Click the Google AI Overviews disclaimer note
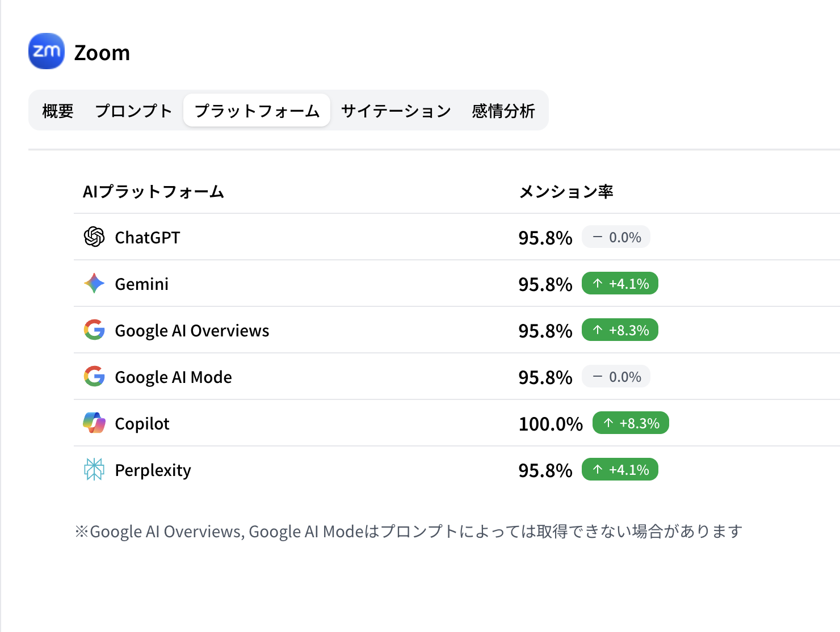840x632 pixels. tap(409, 531)
